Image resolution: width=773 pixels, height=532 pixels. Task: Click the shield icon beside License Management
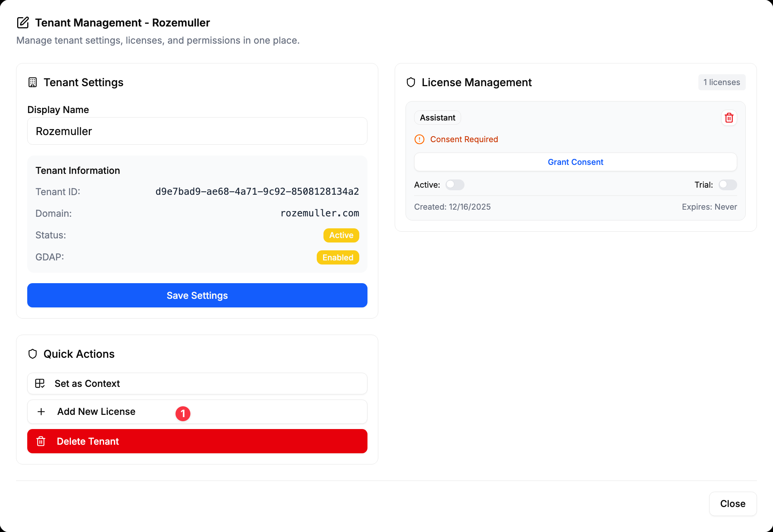(x=411, y=82)
